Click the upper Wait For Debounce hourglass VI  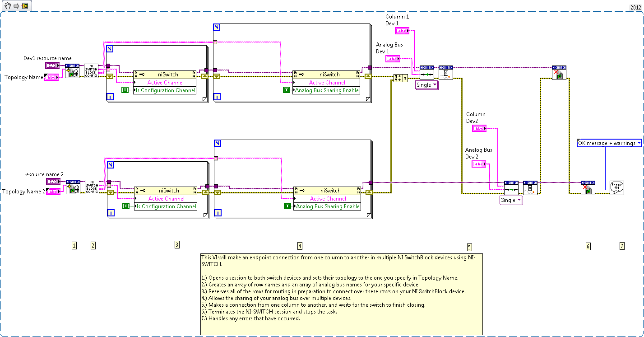[x=446, y=73]
